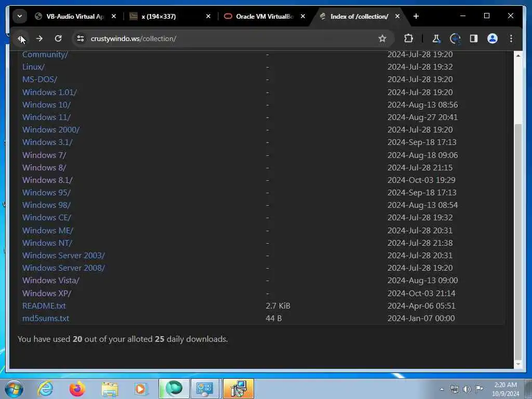This screenshot has height=399, width=532.
Task: Click the date 2024-Oct-03 21:14
Action: 421,293
